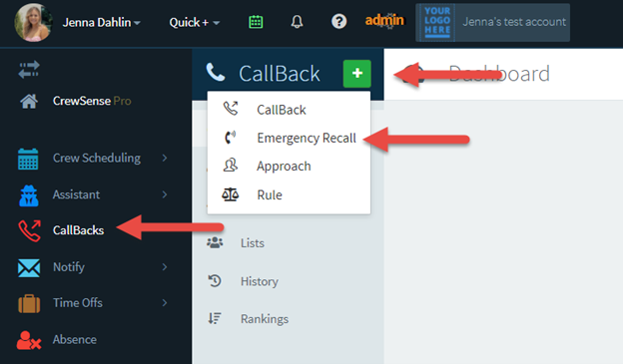Click the CallBack header phone icon

(216, 72)
